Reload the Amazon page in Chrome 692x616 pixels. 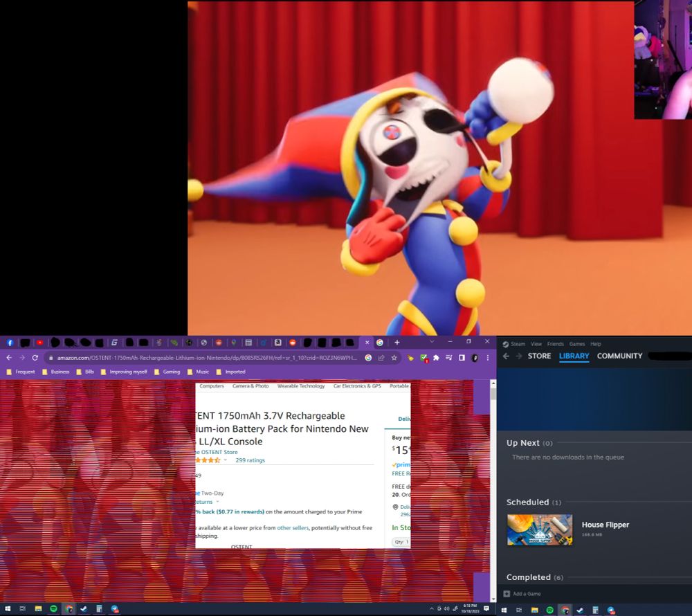tap(35, 358)
